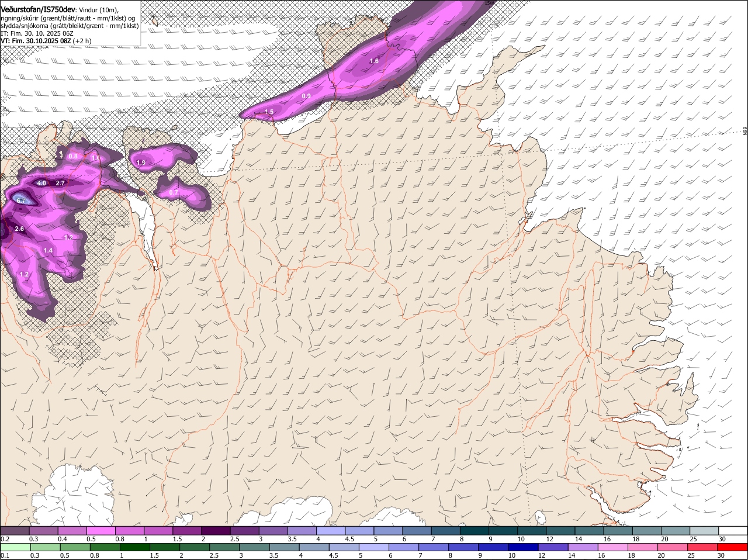Image resolution: width=748 pixels, height=560 pixels.
Task: Click the '(+2 h)' forecast offset text
Action: (x=82, y=41)
